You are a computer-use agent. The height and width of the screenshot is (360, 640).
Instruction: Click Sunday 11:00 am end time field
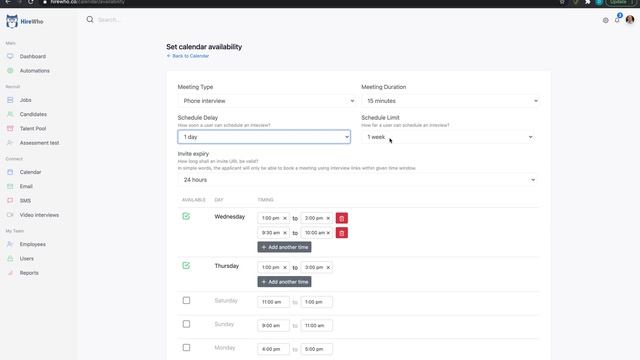[316, 326]
